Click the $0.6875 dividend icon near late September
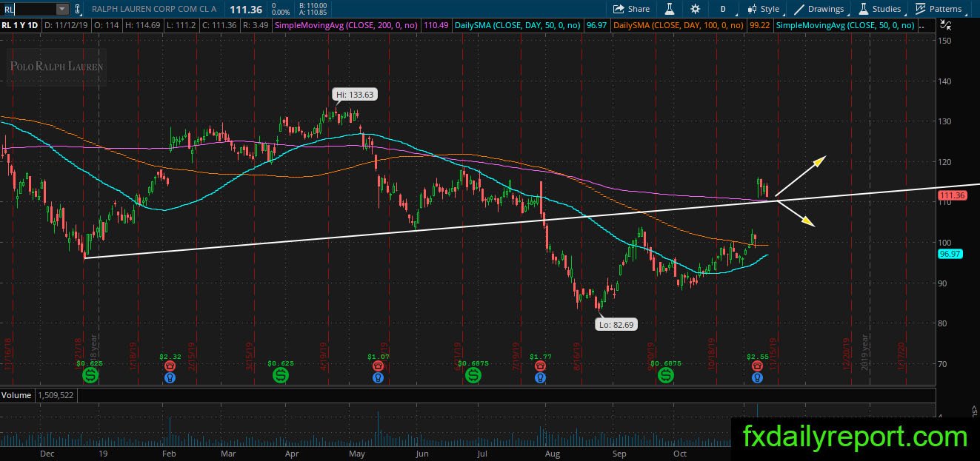The width and height of the screenshot is (980, 461). 665,375
